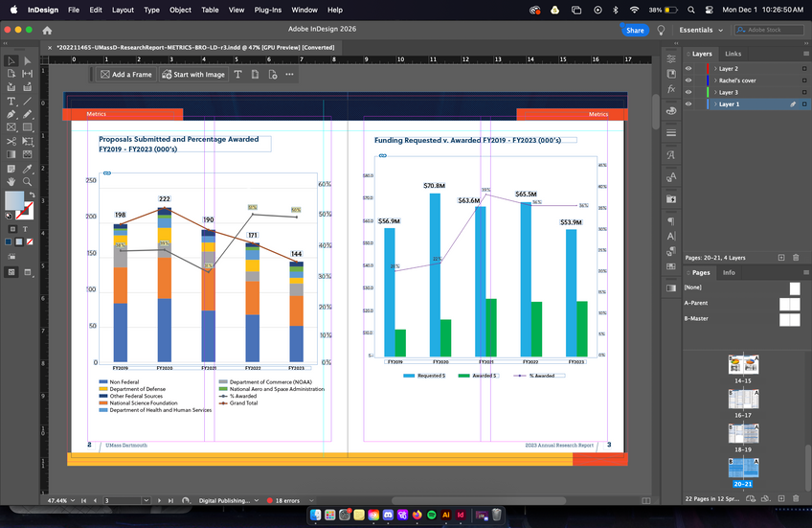The width and height of the screenshot is (812, 528).
Task: Open the Essentials workspace dropdown
Action: pos(701,30)
